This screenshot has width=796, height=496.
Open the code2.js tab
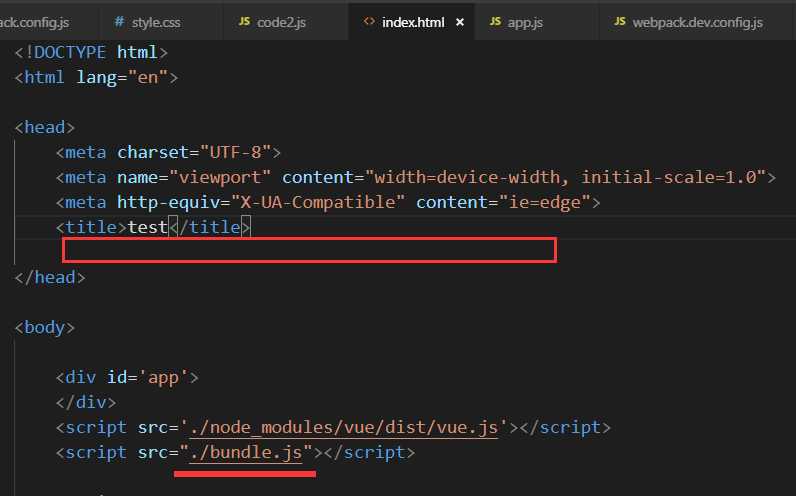pos(281,21)
